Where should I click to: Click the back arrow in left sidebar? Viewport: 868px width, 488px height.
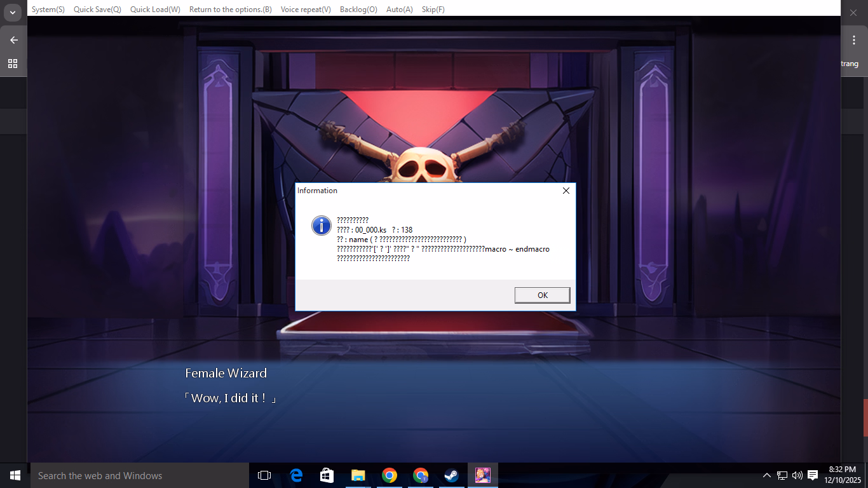[x=13, y=40]
